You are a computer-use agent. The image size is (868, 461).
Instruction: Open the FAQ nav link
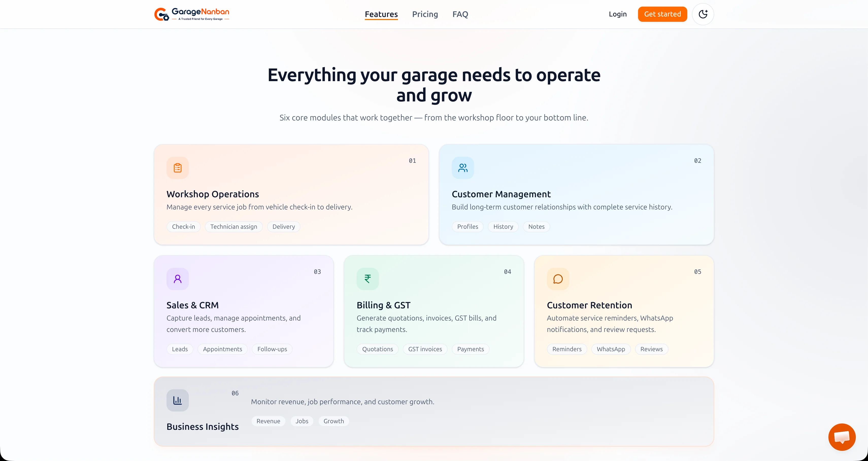pos(460,14)
